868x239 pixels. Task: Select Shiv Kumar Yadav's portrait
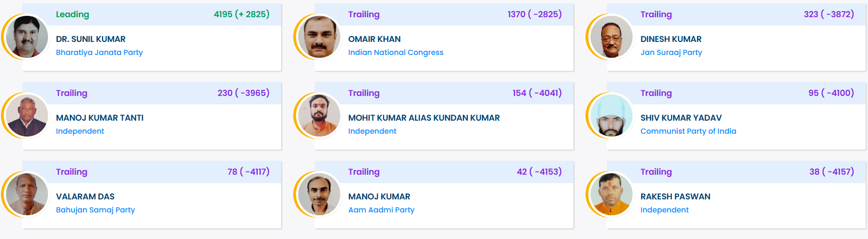(612, 116)
